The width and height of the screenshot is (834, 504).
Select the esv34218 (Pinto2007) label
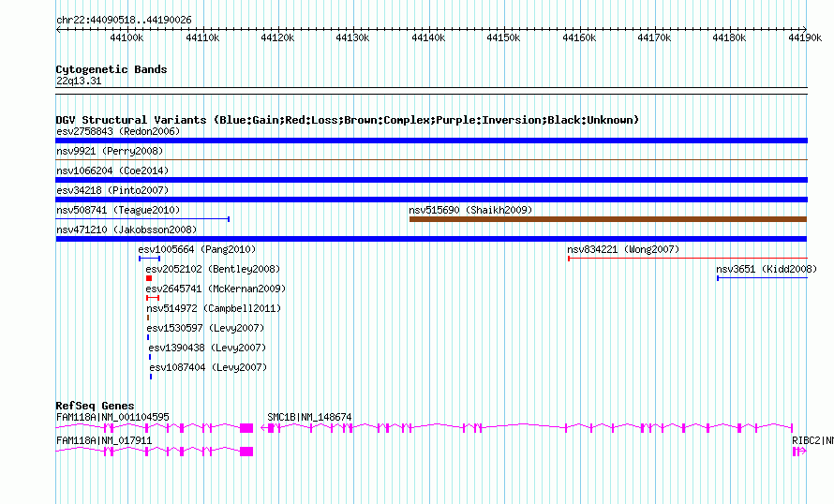(112, 190)
